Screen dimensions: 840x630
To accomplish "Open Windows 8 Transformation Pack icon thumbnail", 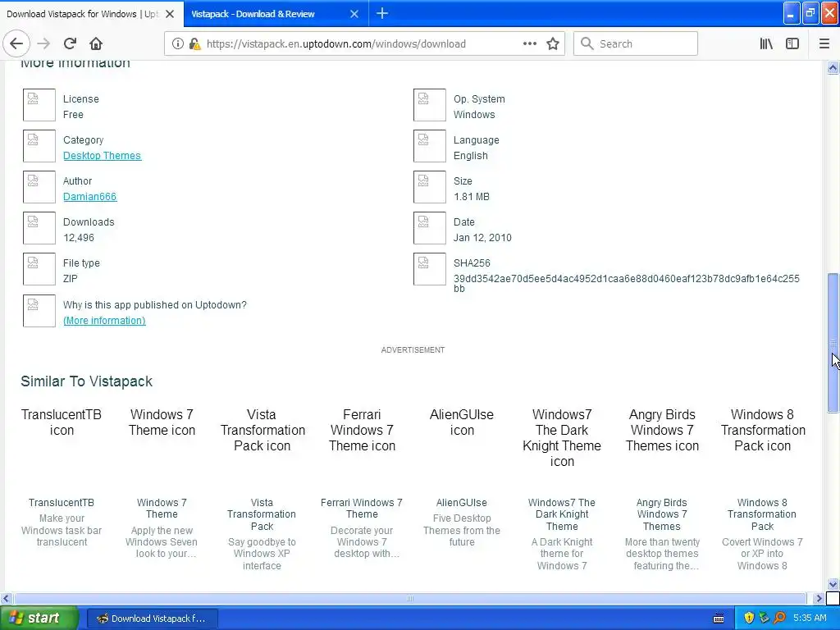I will [x=762, y=430].
